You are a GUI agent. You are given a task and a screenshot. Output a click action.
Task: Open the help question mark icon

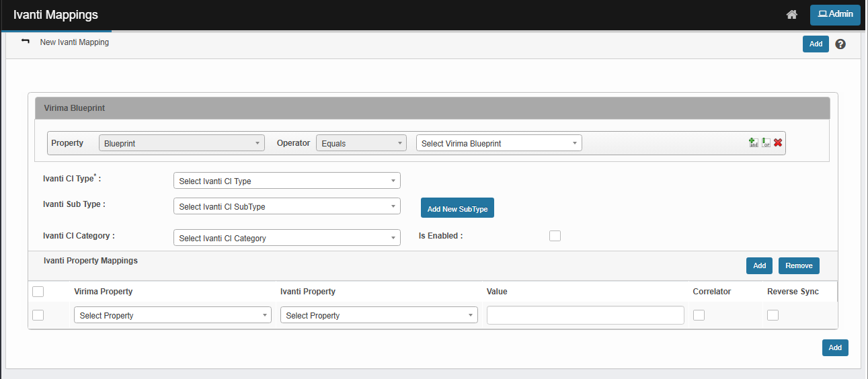(x=840, y=44)
